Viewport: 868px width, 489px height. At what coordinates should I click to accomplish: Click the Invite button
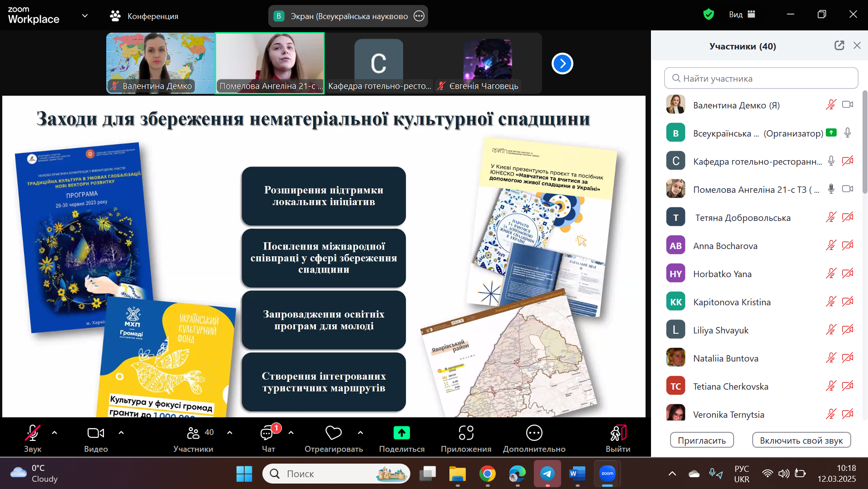pos(701,440)
